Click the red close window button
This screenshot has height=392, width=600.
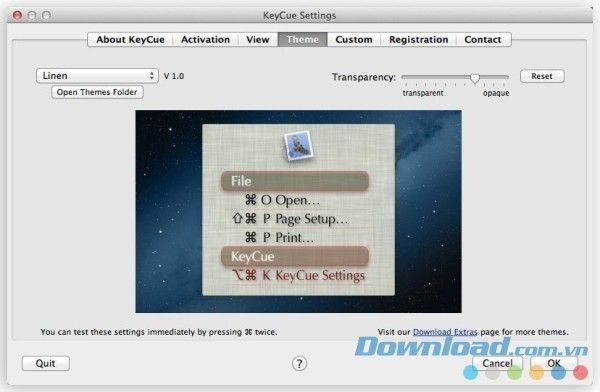pyautogui.click(x=17, y=15)
